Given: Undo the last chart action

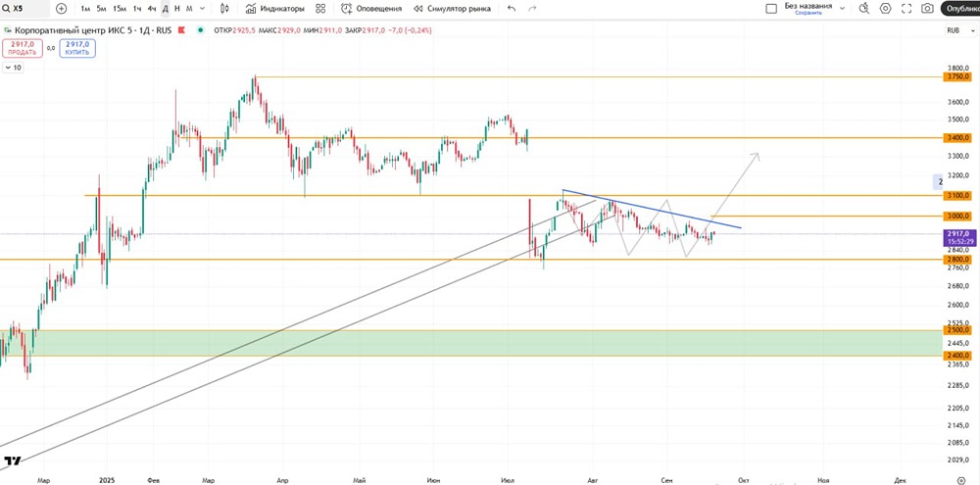Looking at the screenshot, I should coord(512,9).
